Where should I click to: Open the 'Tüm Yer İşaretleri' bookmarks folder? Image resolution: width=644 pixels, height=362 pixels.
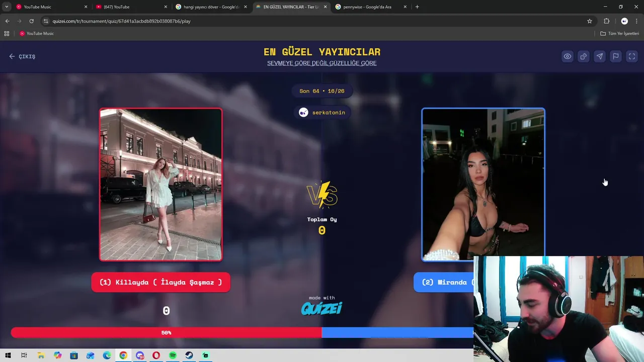[620, 34]
